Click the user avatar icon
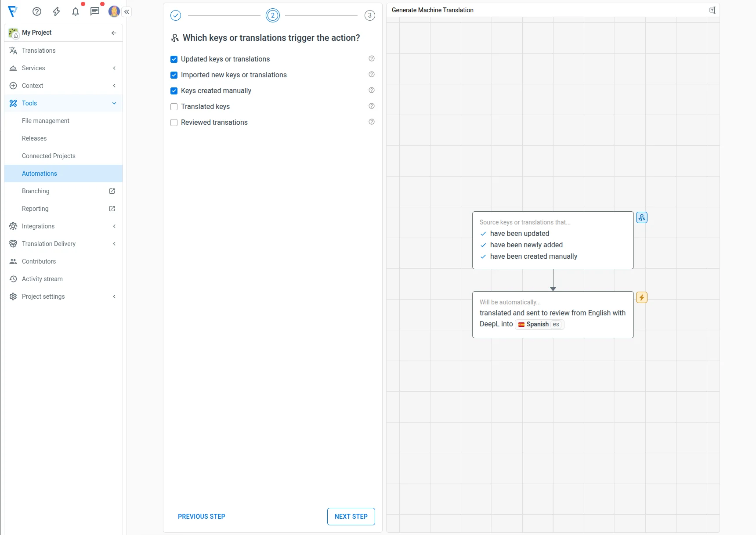This screenshot has width=756, height=535. coord(114,11)
